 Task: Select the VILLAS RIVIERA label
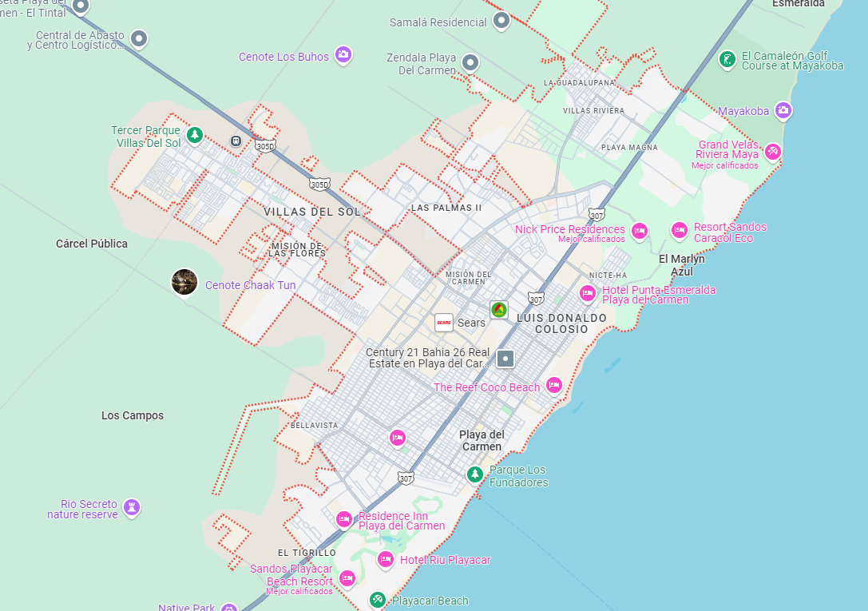[593, 111]
